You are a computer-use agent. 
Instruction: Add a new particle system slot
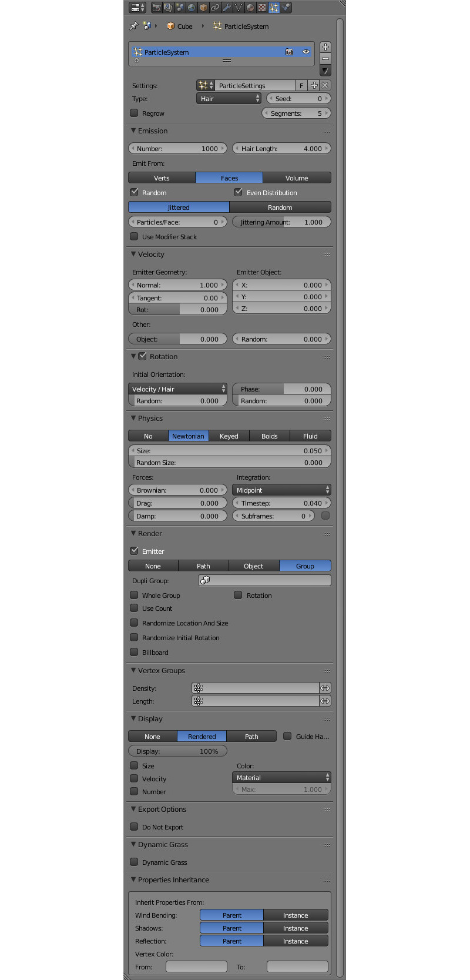(325, 47)
